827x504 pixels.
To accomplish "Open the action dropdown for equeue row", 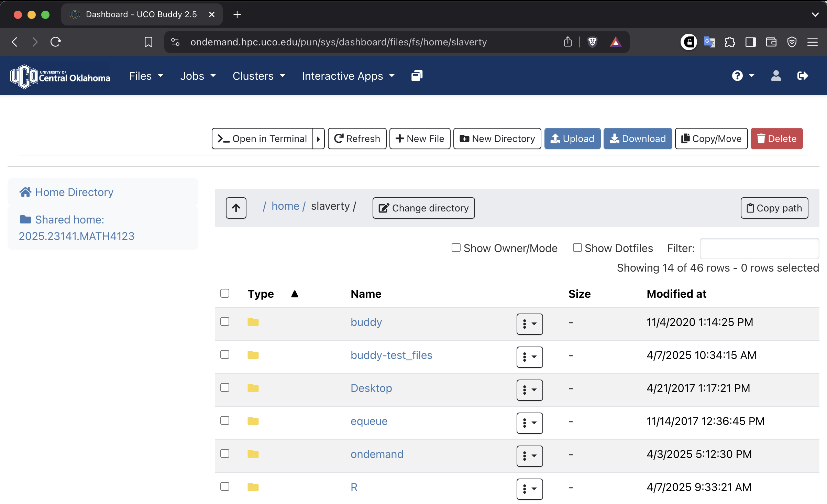I will point(529,423).
